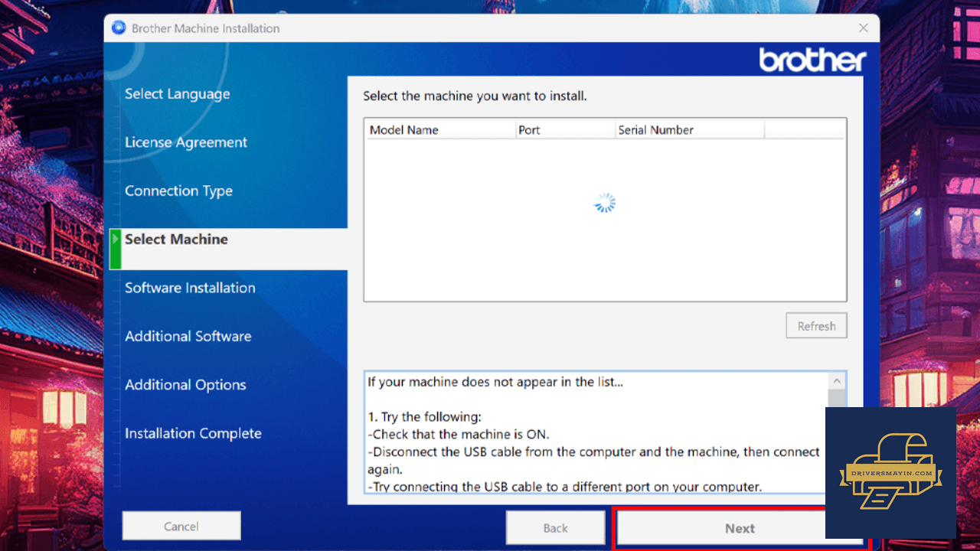The width and height of the screenshot is (980, 551).
Task: Open the Additional Options step
Action: pyautogui.click(x=185, y=385)
